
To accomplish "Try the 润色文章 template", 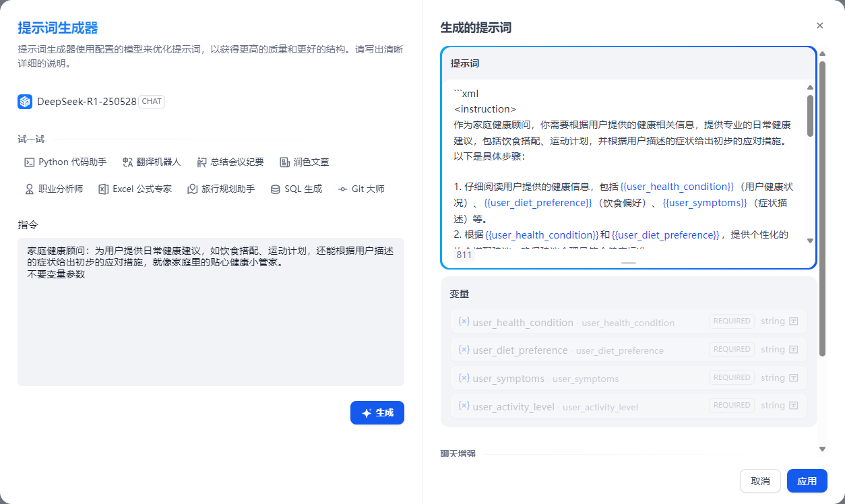I will tap(305, 162).
